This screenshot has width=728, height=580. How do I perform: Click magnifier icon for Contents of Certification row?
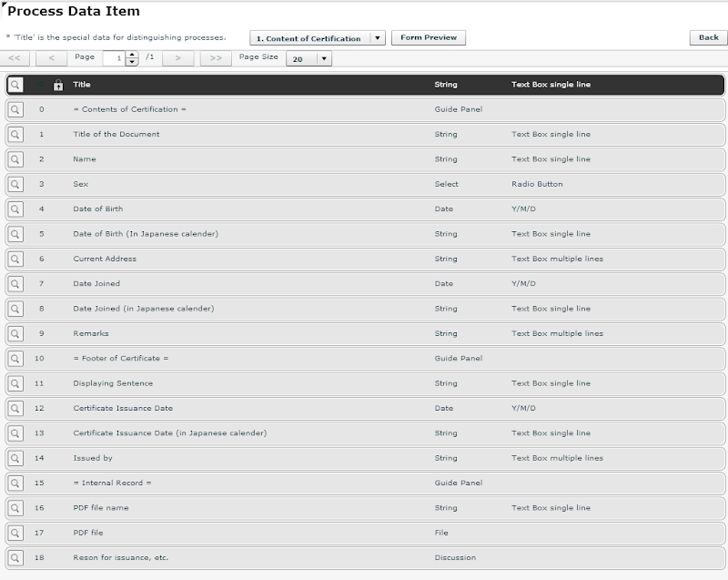pos(15,109)
